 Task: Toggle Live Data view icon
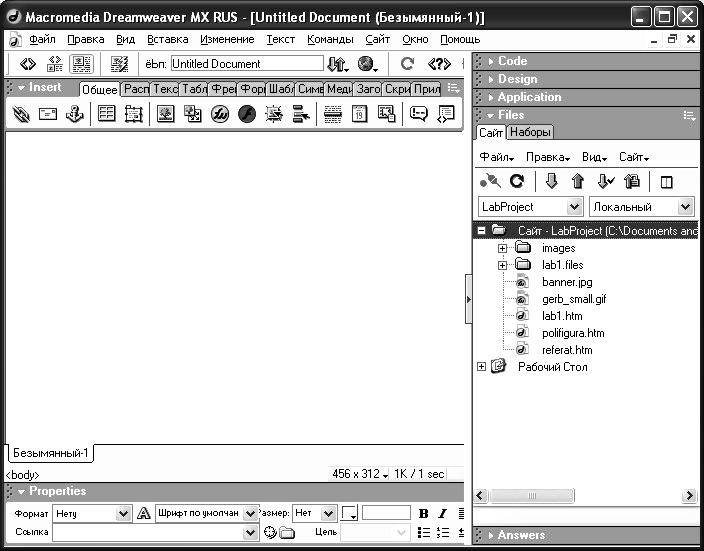tap(119, 64)
